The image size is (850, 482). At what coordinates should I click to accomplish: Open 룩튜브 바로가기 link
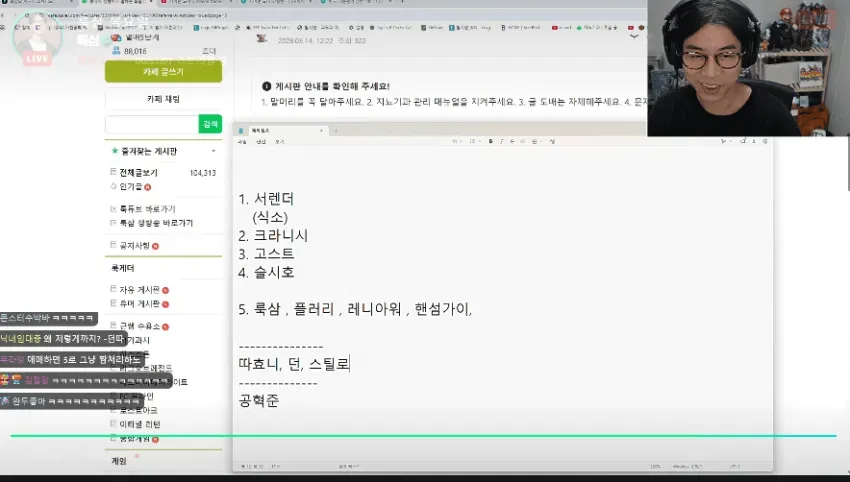[147, 209]
